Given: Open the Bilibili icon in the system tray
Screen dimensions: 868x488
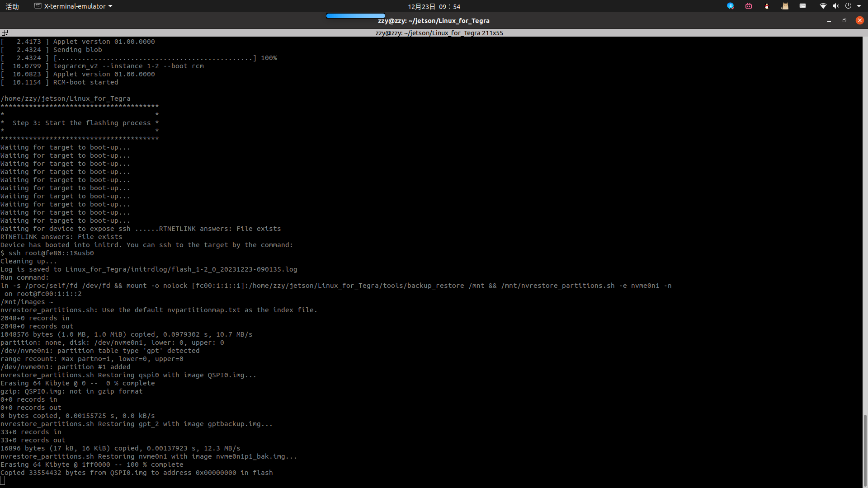Looking at the screenshot, I should (748, 6).
